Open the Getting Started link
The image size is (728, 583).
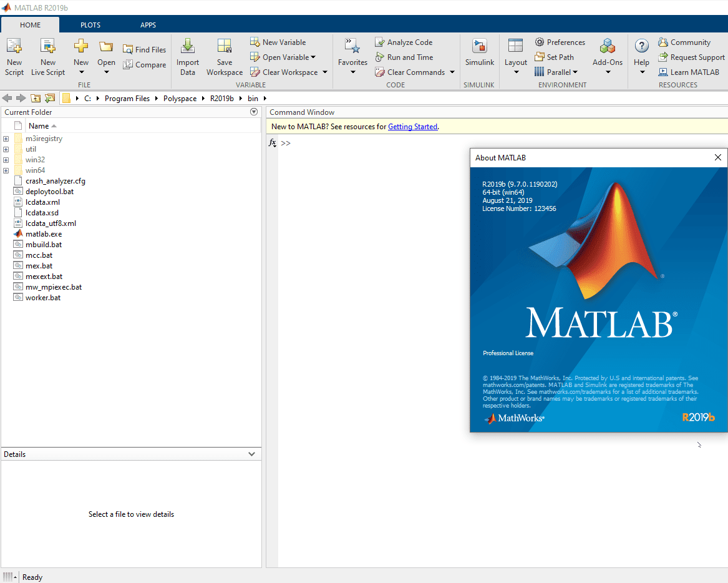412,126
